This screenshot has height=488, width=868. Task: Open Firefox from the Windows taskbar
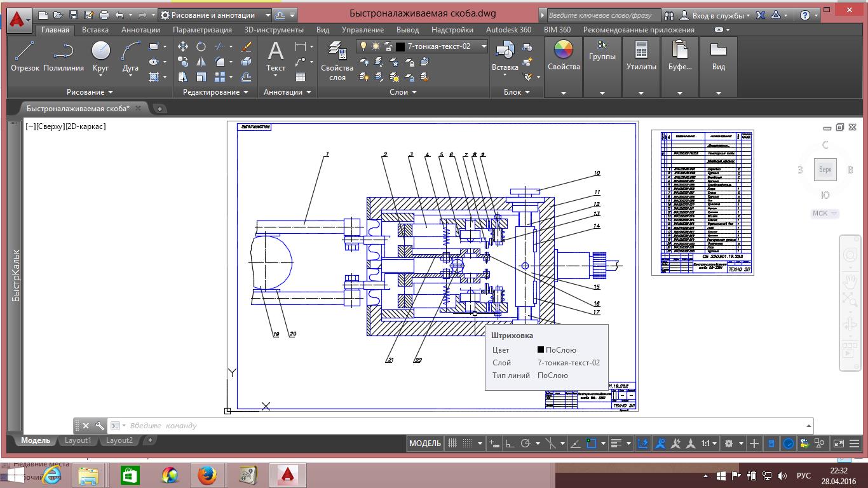click(207, 475)
